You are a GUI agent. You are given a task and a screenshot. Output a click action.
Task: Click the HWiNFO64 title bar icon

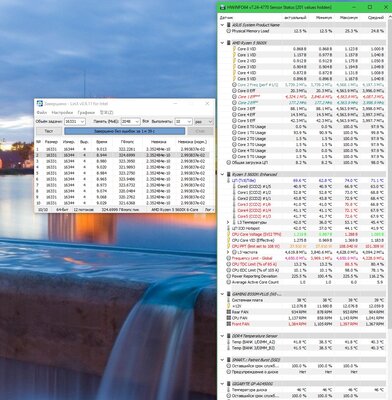point(222,7)
